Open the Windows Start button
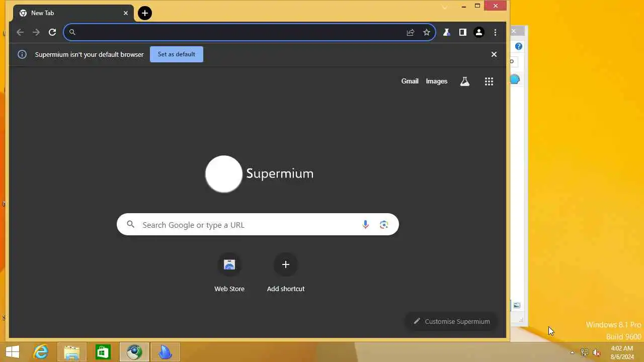 point(13,352)
